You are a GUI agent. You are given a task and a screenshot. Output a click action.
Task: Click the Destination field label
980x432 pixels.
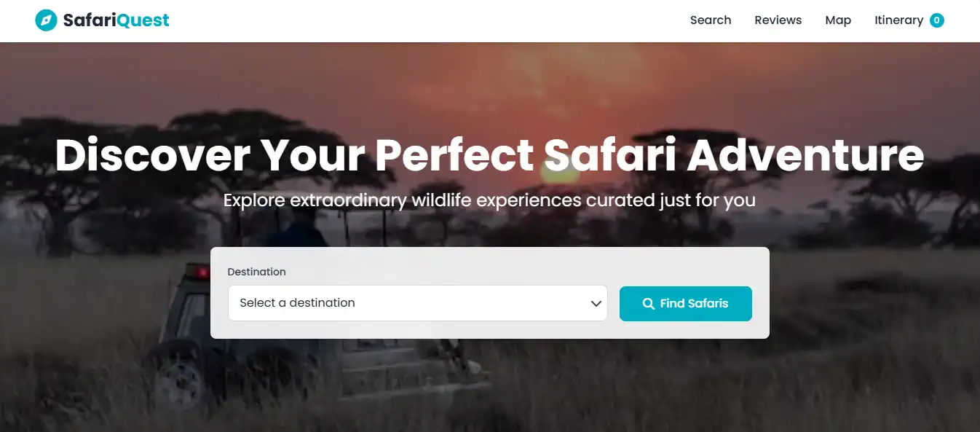pos(256,271)
